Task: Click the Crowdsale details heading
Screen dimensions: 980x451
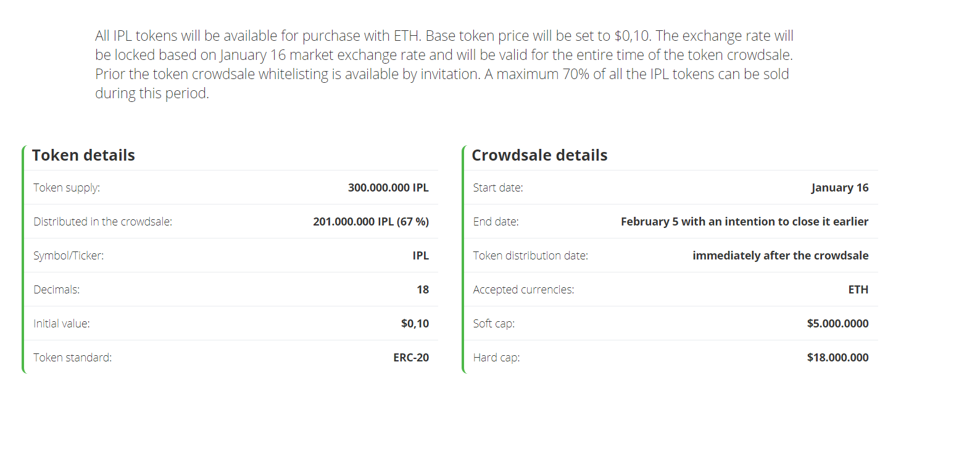Action: pyautogui.click(x=539, y=155)
